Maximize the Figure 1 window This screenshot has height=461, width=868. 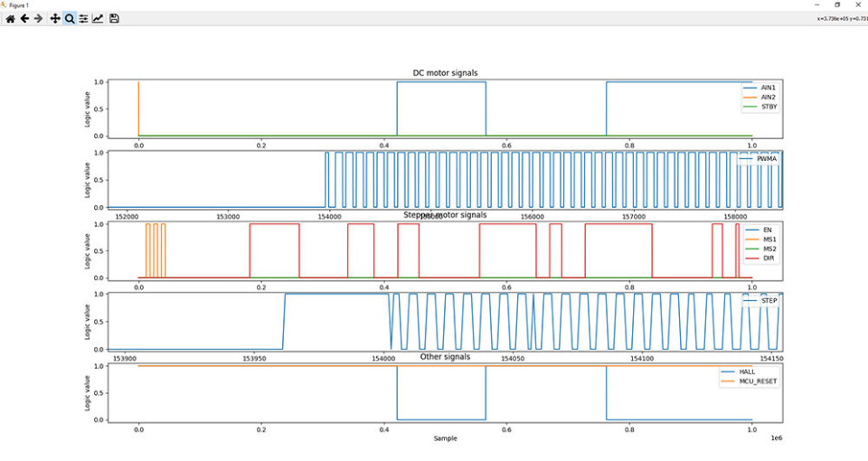[836, 5]
